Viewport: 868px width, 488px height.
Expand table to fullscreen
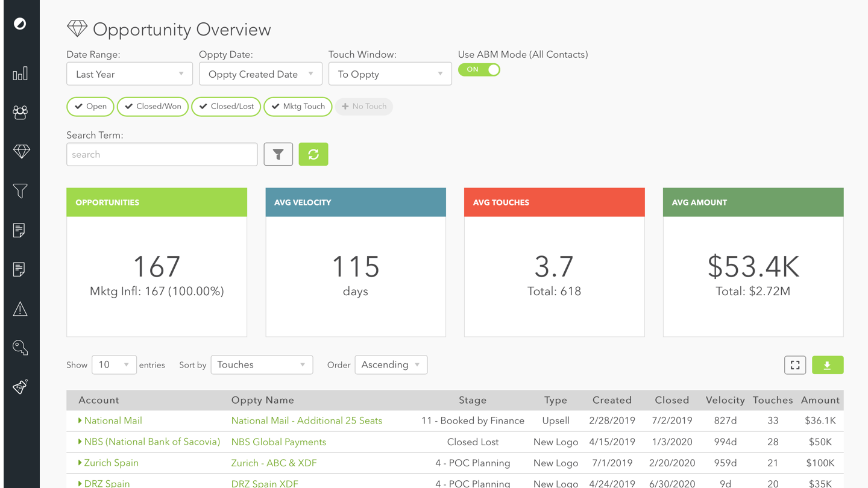795,365
